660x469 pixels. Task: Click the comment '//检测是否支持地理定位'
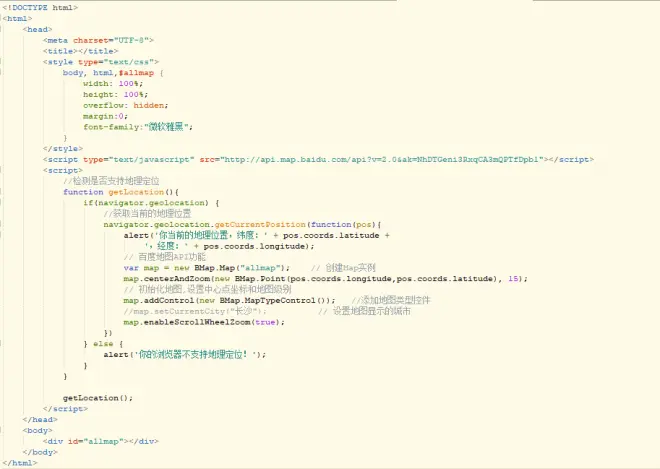(111, 181)
